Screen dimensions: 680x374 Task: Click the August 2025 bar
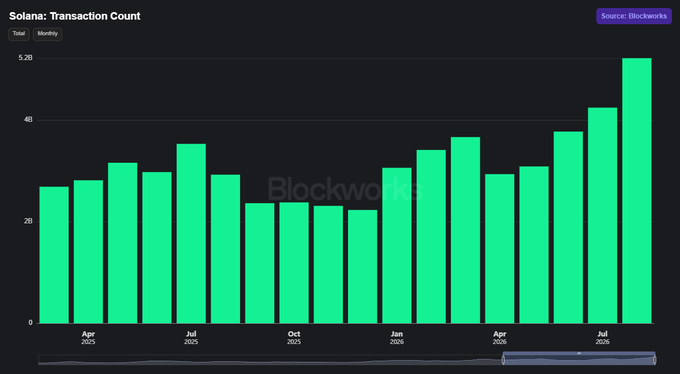pyautogui.click(x=226, y=249)
